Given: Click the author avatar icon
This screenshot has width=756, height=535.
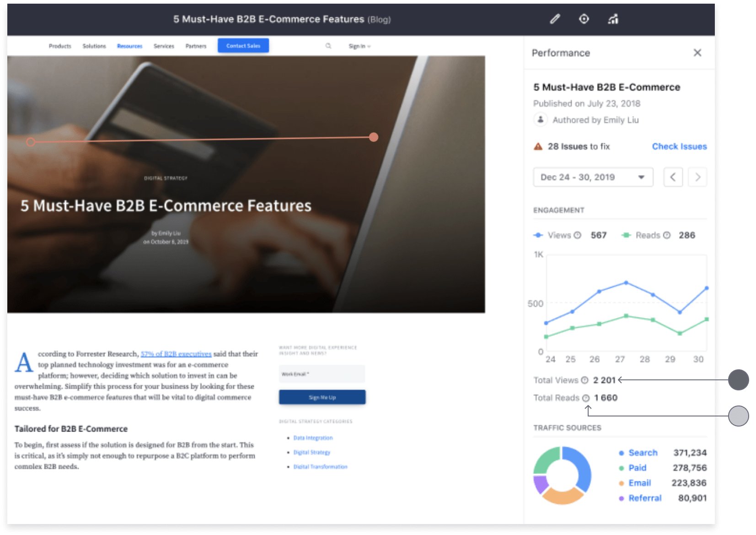Looking at the screenshot, I should (541, 119).
